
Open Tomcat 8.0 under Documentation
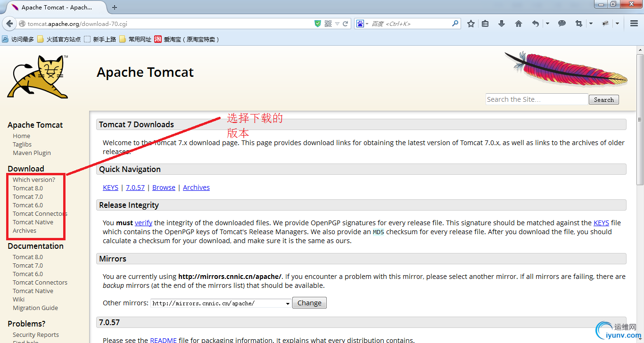28,257
